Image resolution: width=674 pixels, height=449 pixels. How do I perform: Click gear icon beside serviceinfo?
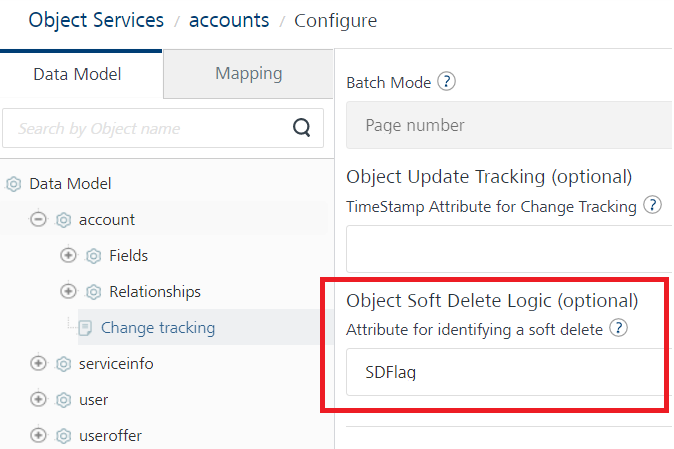click(64, 364)
